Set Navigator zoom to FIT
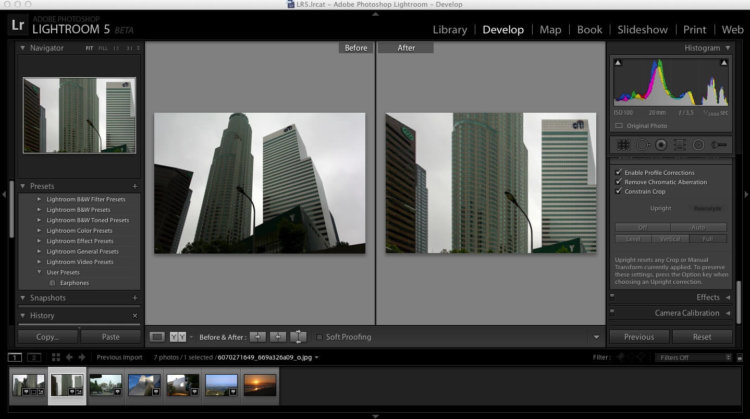Image resolution: width=750 pixels, height=419 pixels. (89, 48)
